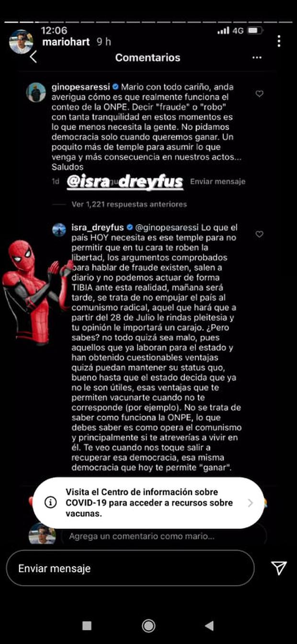Open the three-dot menu next to Comentarios

coord(257,57)
